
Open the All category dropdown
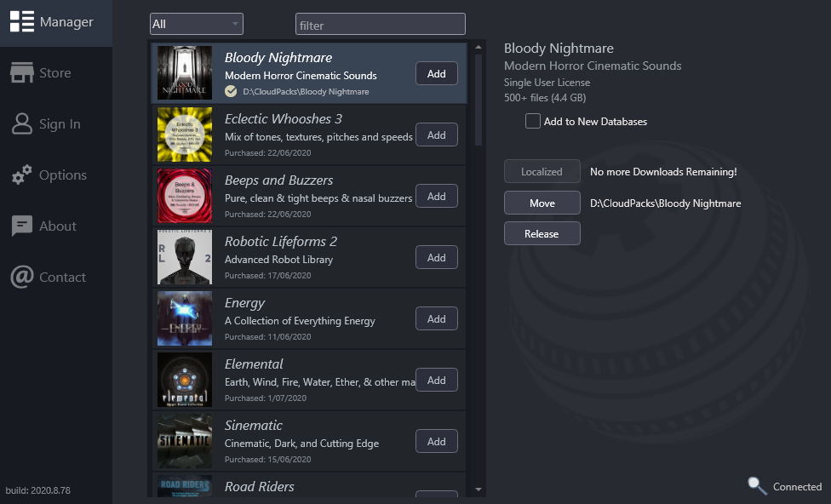click(x=196, y=24)
